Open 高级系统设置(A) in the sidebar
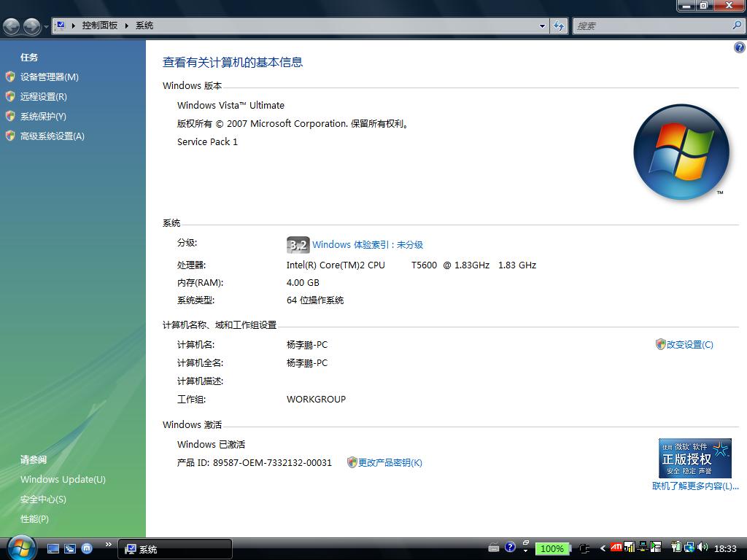Viewport: 747px width, 560px height. (x=52, y=136)
